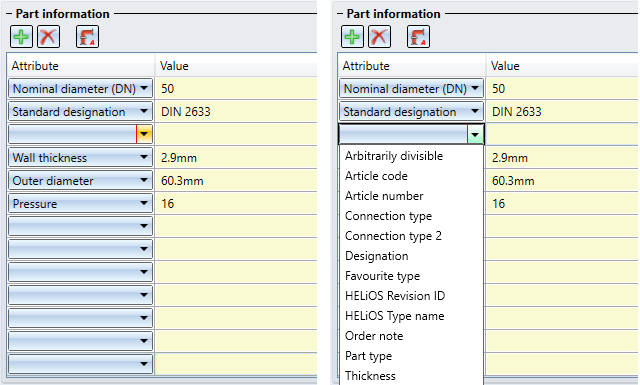Click the green plus add icon in left panel
This screenshot has height=385, width=640.
(21, 37)
